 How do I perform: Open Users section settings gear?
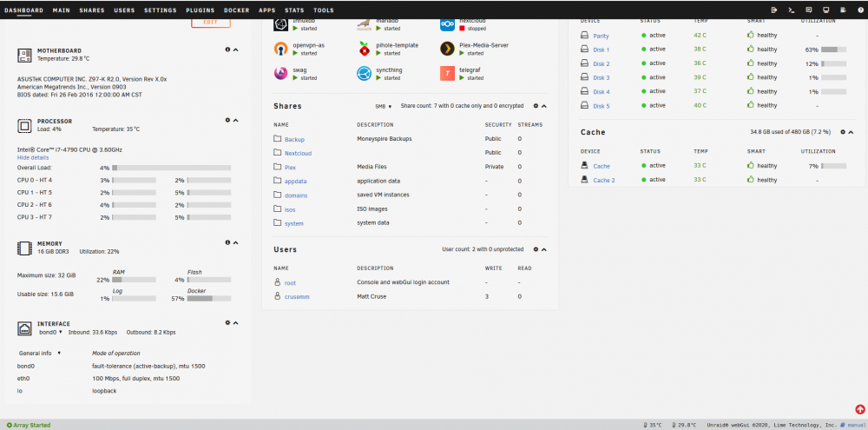(x=536, y=249)
